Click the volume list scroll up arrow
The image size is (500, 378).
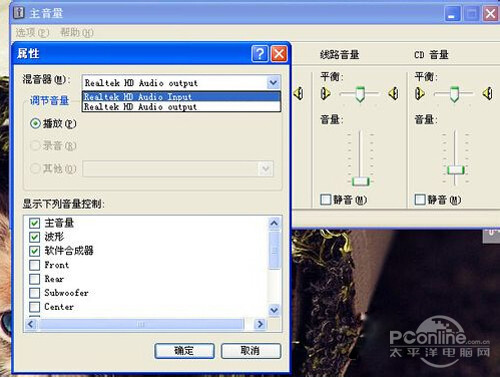pos(274,223)
